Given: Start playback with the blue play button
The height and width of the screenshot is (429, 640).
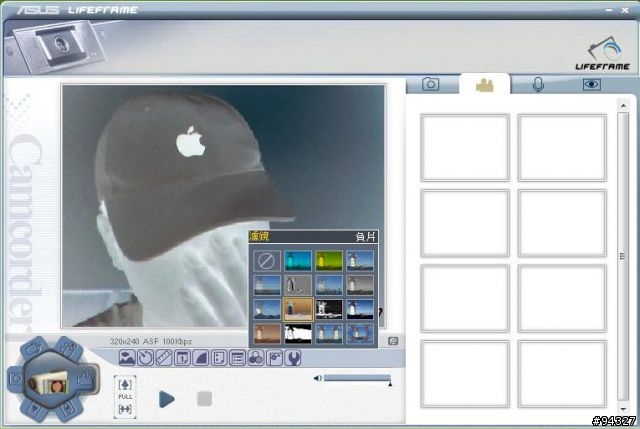Looking at the screenshot, I should coord(167,399).
